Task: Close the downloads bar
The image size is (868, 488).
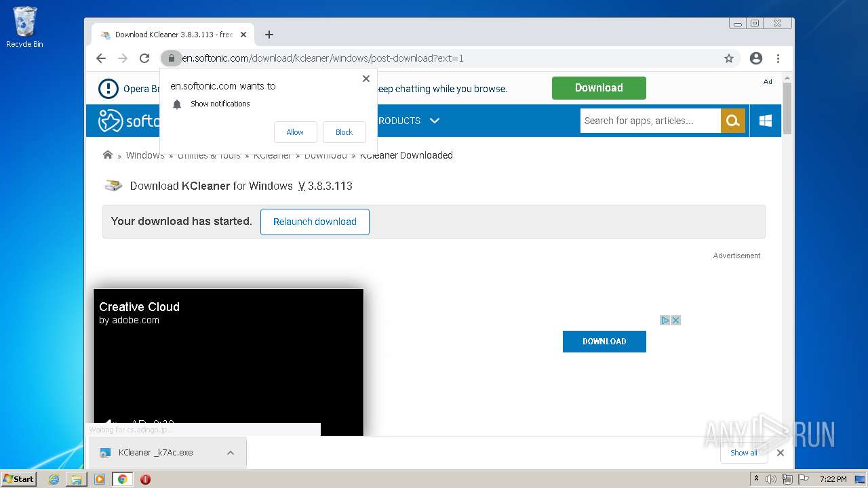Action: click(x=781, y=453)
